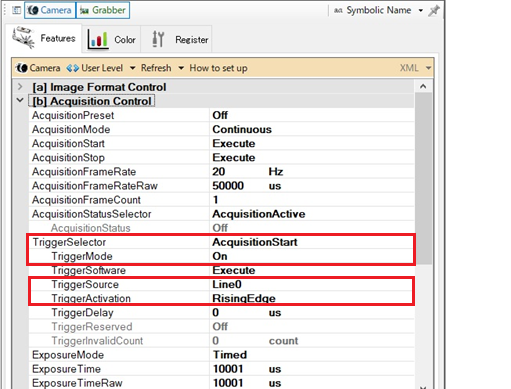Image resolution: width=511 pixels, height=389 pixels.
Task: Edit the AcquisitionFrameCount value 1
Action: tap(216, 200)
